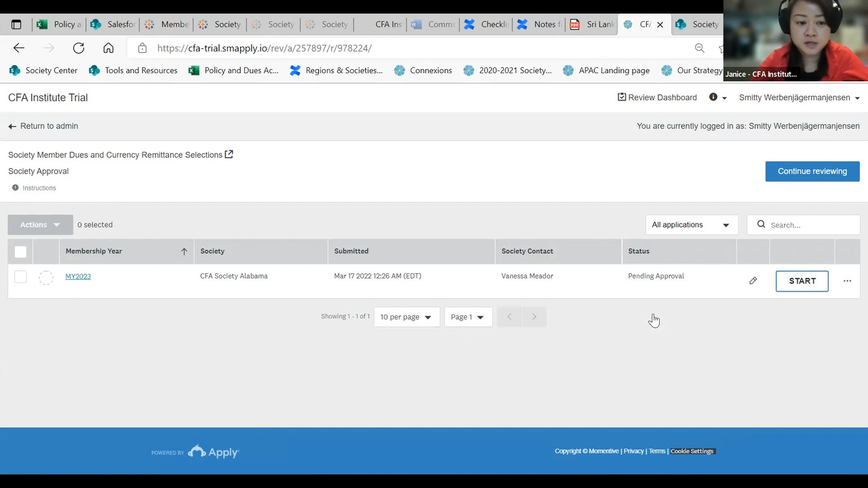Open Society Center bookmark
Viewport: 868px width, 488px height.
coord(43,70)
